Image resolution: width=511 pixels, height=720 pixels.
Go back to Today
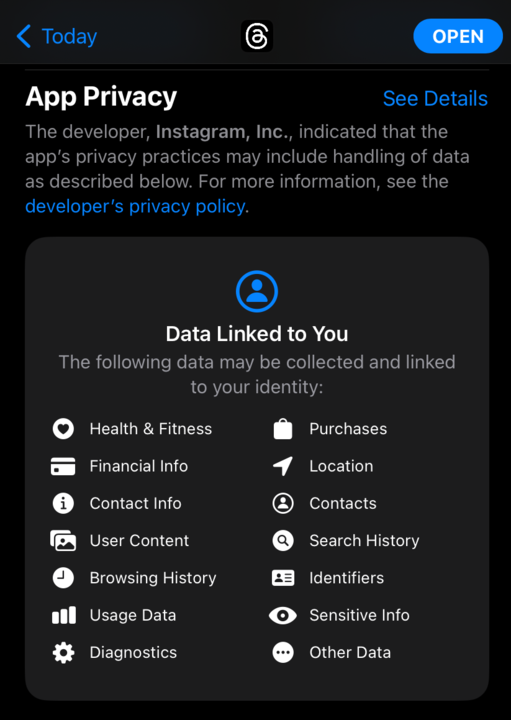(x=56, y=36)
